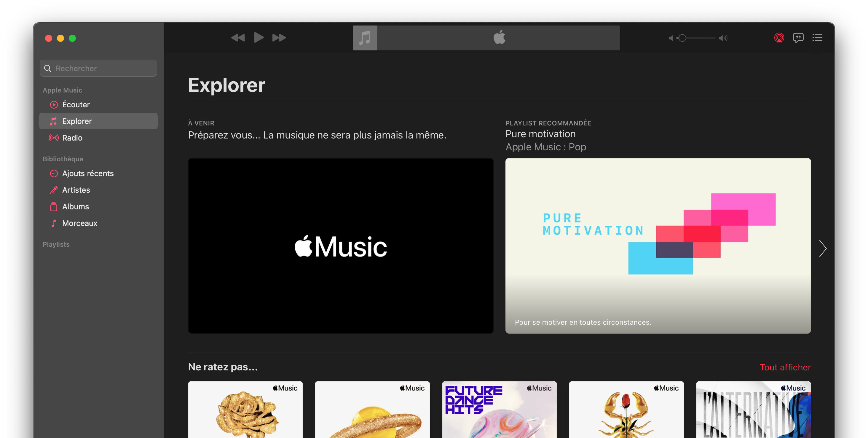The width and height of the screenshot is (868, 438).
Task: Open the Pure motivation playlist
Action: (x=658, y=246)
